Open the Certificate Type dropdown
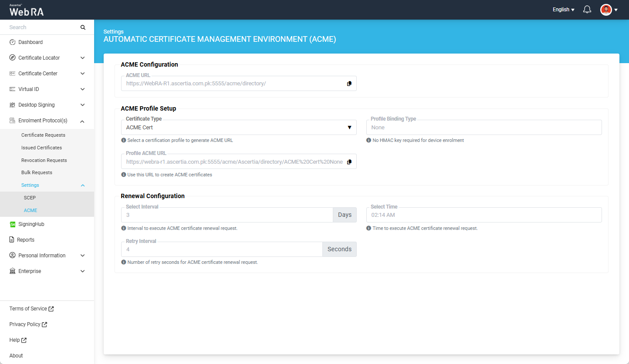Viewport: 629px width, 364px height. click(x=238, y=128)
